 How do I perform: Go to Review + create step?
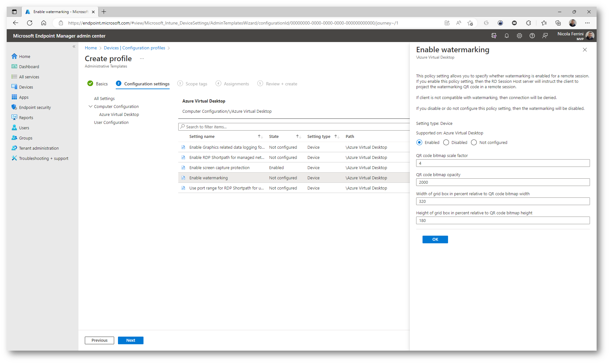[277, 83]
